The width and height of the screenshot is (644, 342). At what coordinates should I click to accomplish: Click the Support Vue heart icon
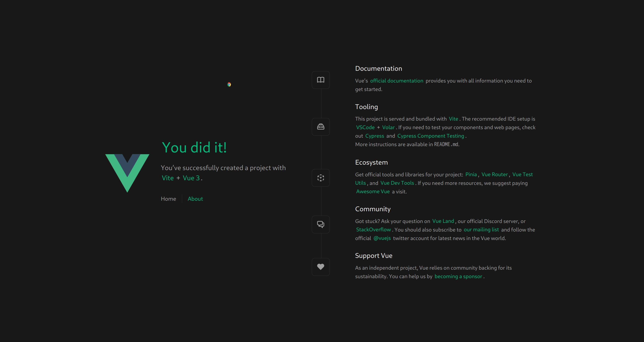320,267
